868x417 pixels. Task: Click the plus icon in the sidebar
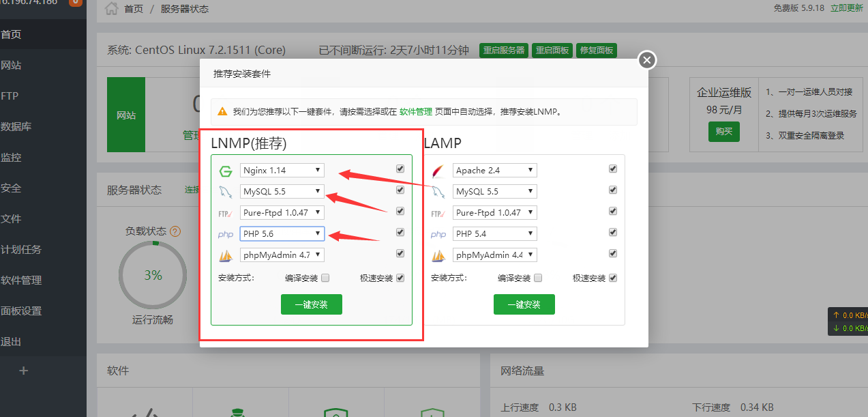point(24,371)
